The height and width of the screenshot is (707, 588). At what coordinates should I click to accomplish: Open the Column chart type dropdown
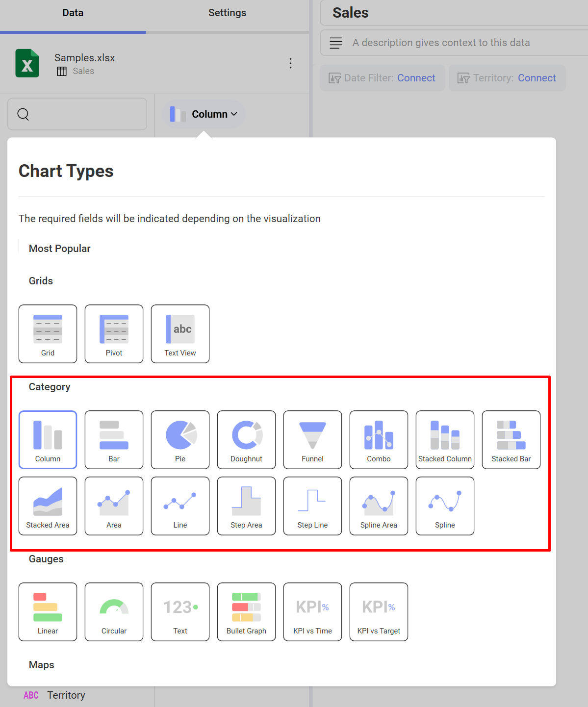tap(204, 114)
